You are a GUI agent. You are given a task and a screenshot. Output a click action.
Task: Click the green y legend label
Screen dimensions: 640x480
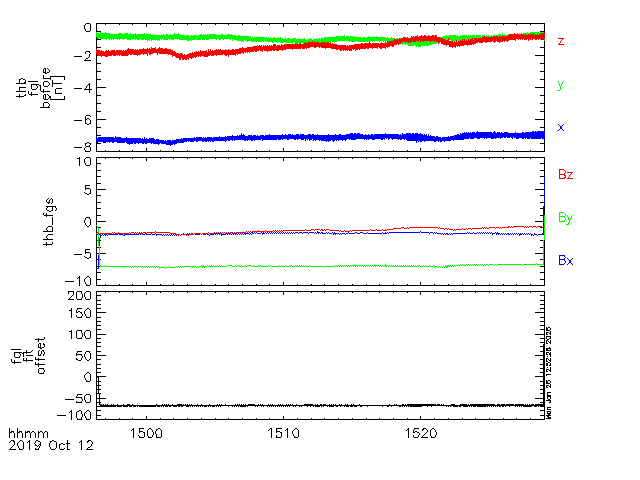coord(561,84)
